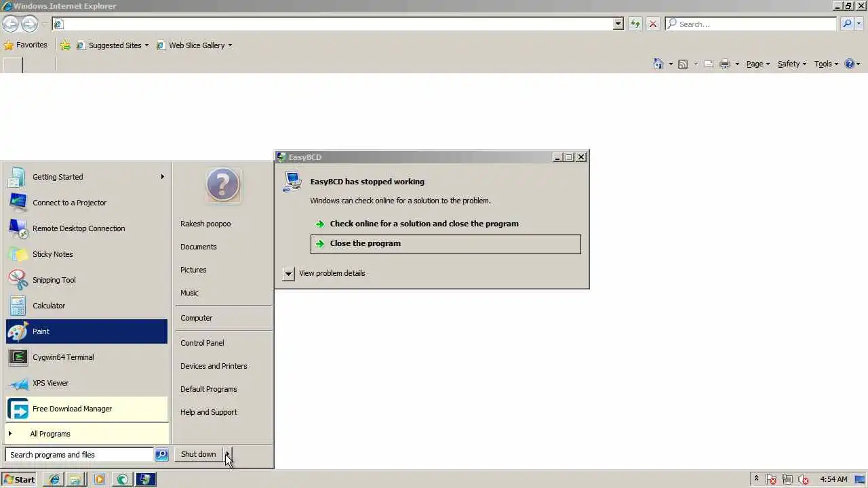Open Sticky Notes from the Start menu

(x=87, y=254)
